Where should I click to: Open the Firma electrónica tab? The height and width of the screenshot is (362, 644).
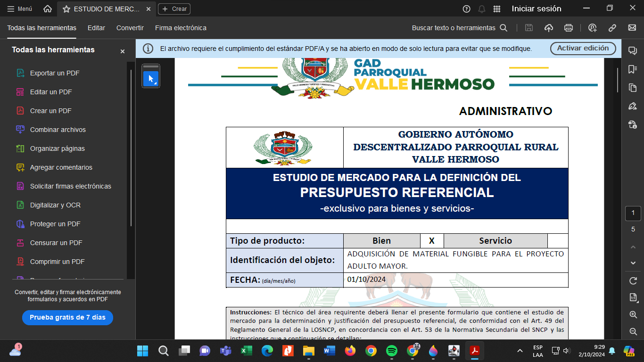181,28
